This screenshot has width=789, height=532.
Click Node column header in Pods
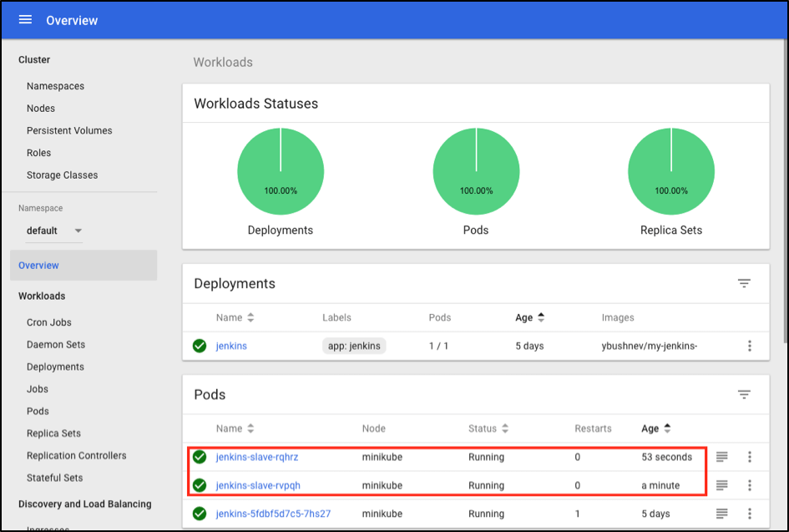click(374, 428)
